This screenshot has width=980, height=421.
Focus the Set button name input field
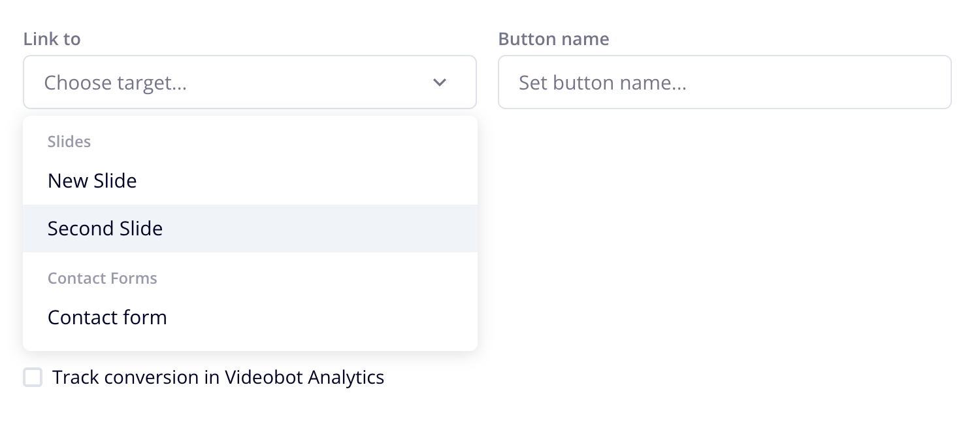(x=724, y=82)
